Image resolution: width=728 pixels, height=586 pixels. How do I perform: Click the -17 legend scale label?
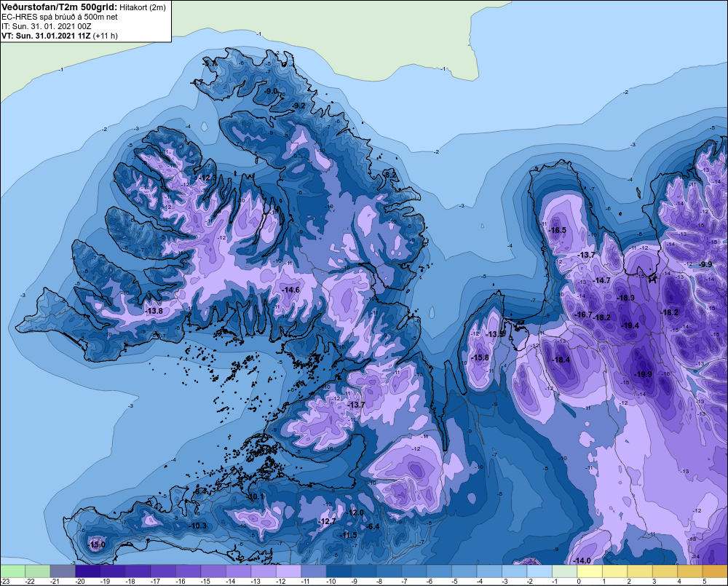pos(155,582)
